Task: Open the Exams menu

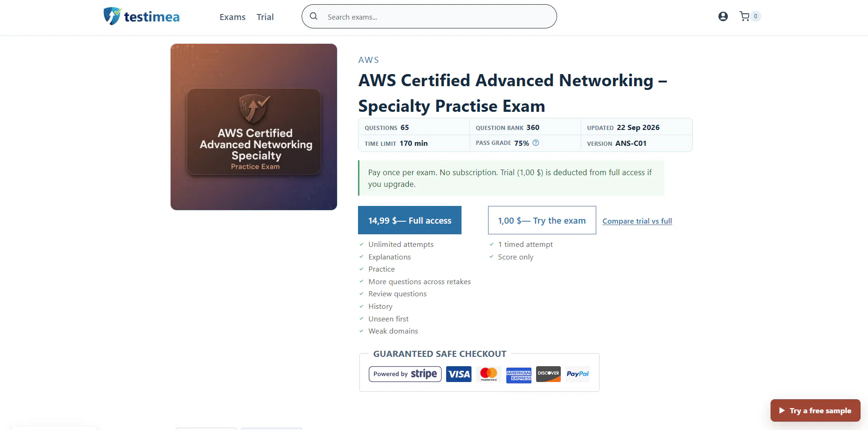Action: tap(233, 17)
